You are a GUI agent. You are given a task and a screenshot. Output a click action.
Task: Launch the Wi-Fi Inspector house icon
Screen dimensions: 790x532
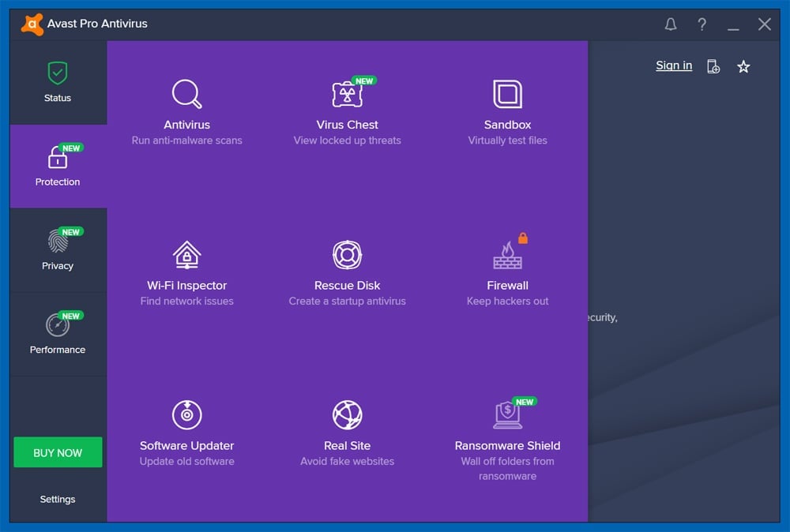187,255
